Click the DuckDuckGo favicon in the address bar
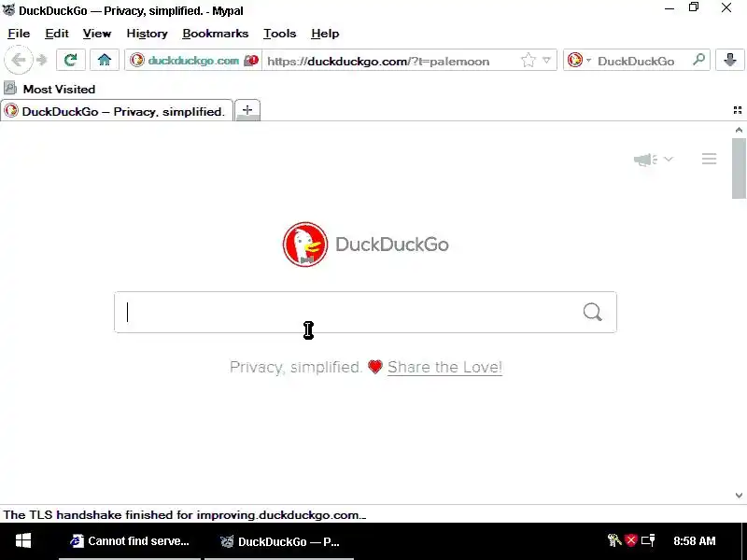747x560 pixels. coord(137,60)
